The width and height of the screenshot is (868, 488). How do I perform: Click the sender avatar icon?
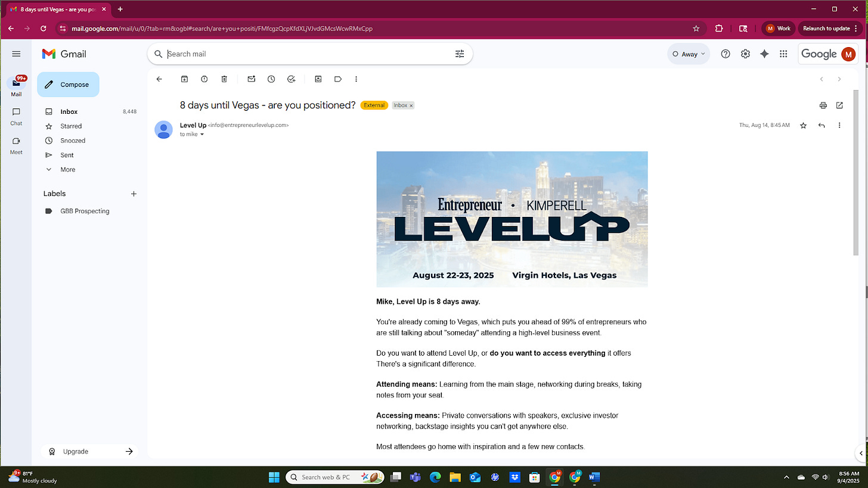click(163, 129)
